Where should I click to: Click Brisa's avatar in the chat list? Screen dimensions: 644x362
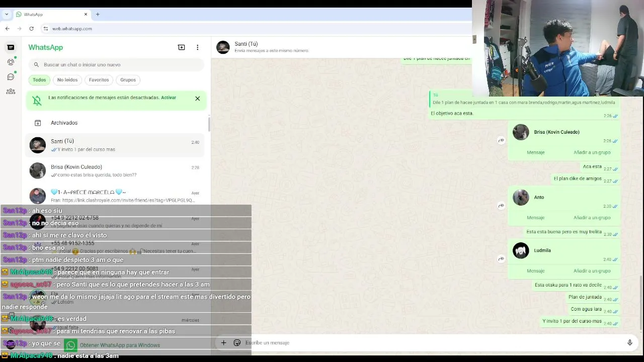38,170
